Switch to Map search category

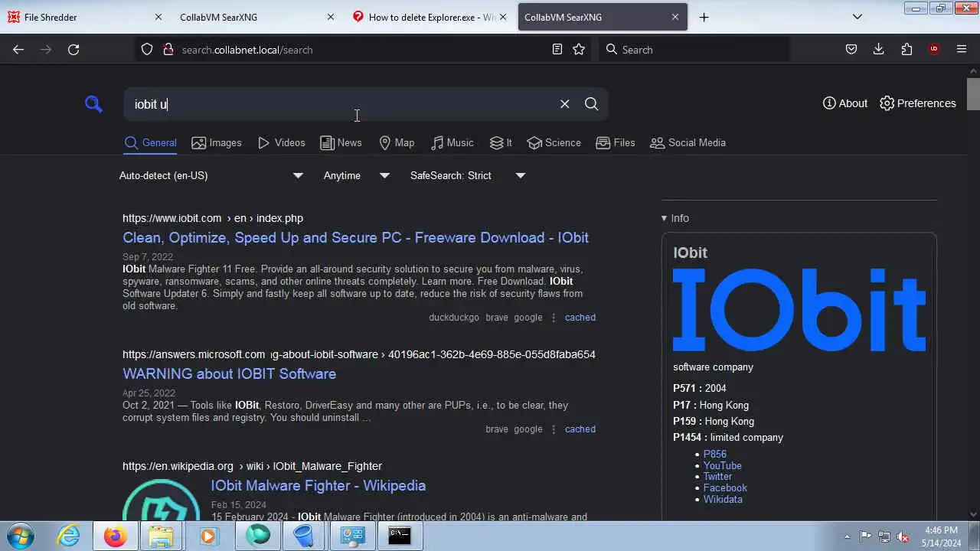point(397,142)
